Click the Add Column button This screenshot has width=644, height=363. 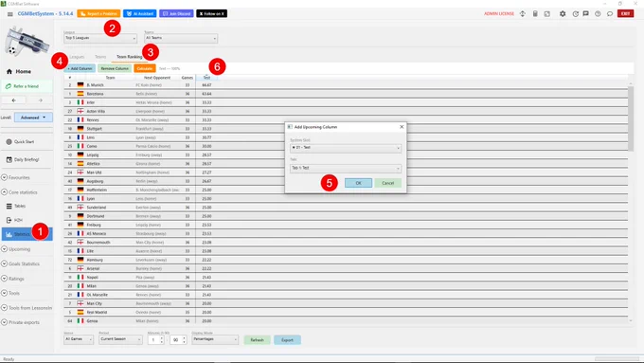[x=80, y=68]
